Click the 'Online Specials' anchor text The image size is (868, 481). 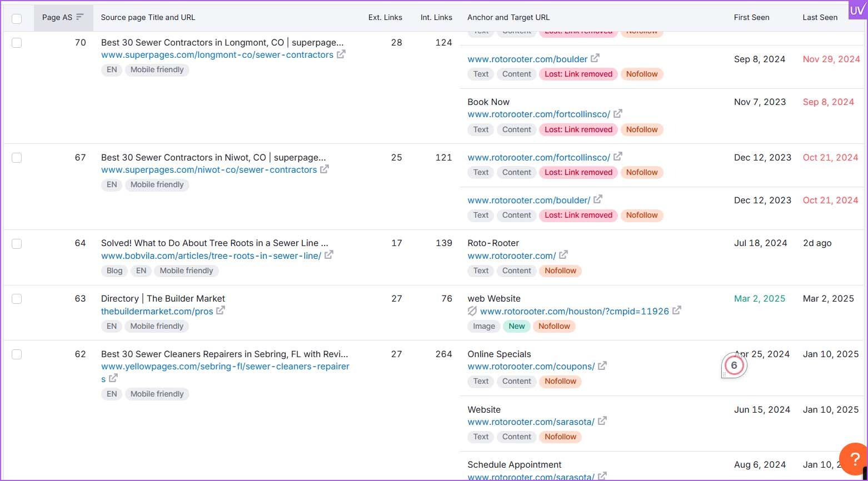499,354
